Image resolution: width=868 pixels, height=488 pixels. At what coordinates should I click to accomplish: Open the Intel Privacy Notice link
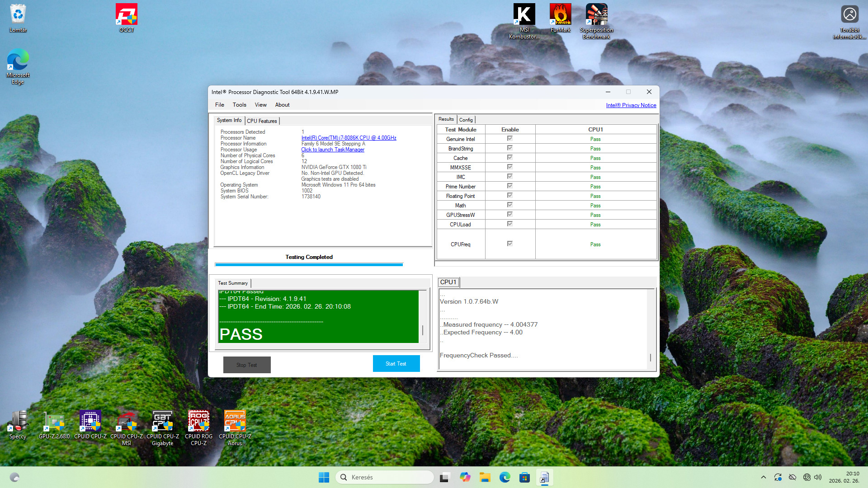coord(631,105)
